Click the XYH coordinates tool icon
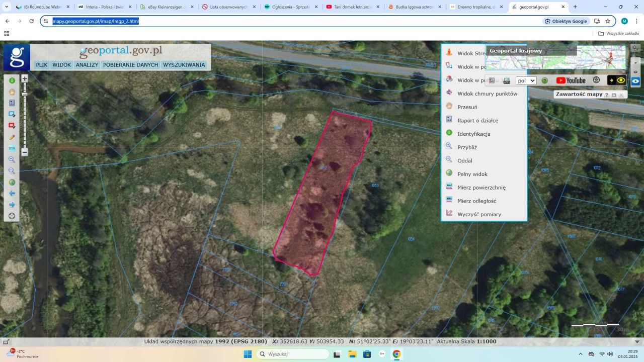Screen dimensions: 644x362 click(x=12, y=148)
